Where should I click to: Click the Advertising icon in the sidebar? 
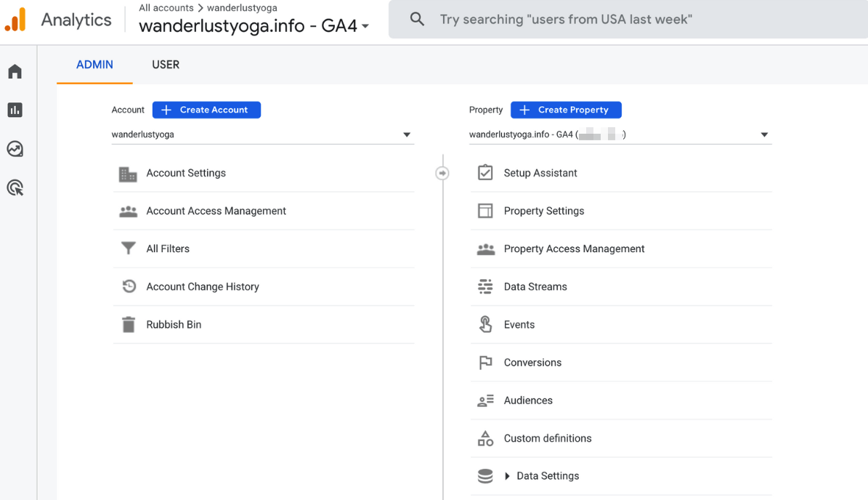point(15,187)
